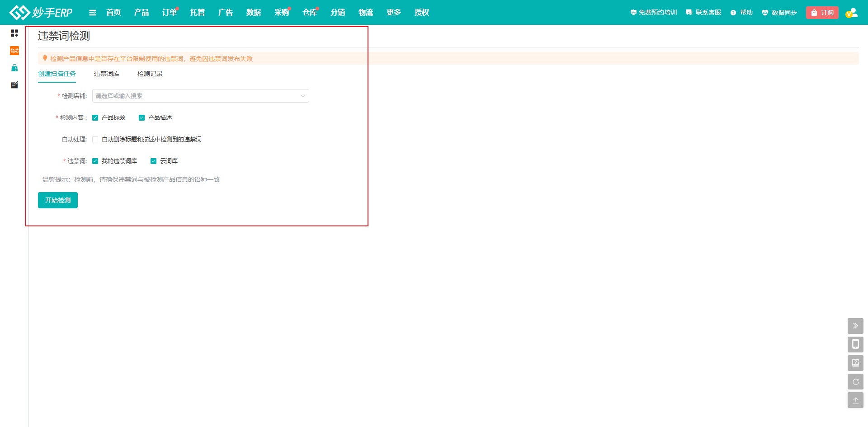The image size is (868, 427).
Task: Click the red 订购 button
Action: pyautogui.click(x=822, y=13)
